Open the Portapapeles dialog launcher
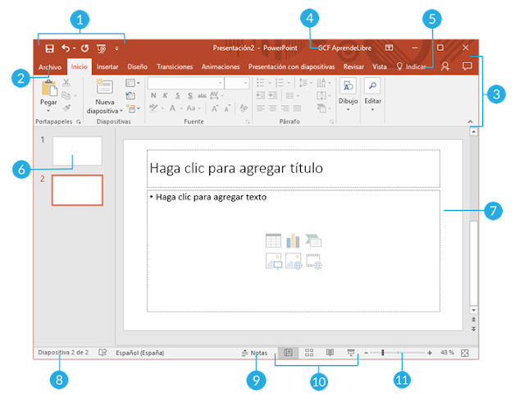This screenshot has width=524, height=420. click(79, 121)
